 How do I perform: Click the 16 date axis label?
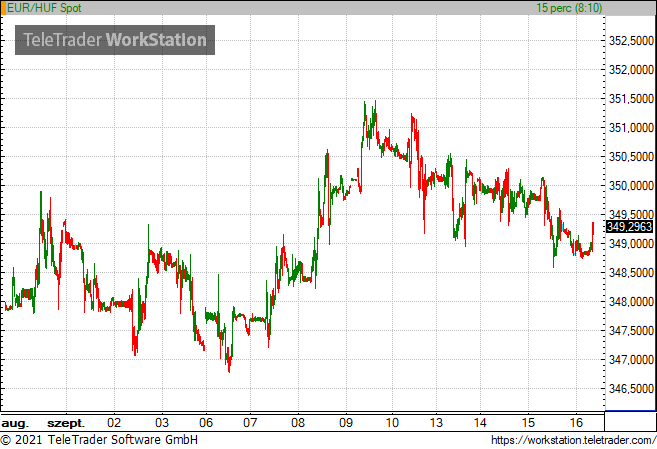tap(576, 423)
